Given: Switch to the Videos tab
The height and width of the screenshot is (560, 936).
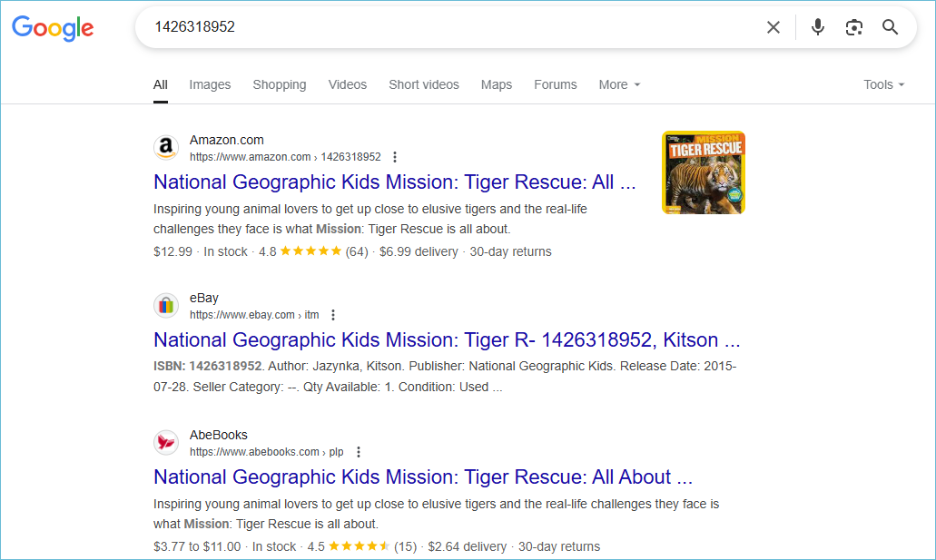Looking at the screenshot, I should point(348,84).
